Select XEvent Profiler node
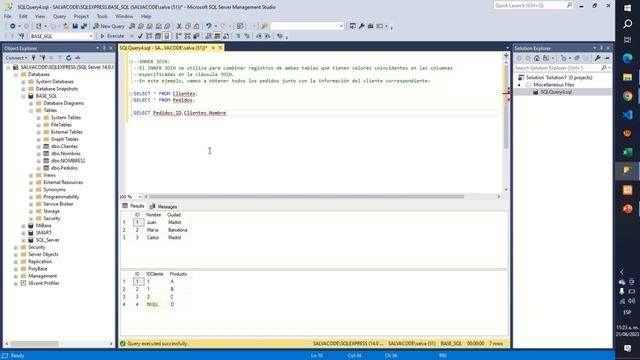Viewport: 640px width, 360px height. 44,283
